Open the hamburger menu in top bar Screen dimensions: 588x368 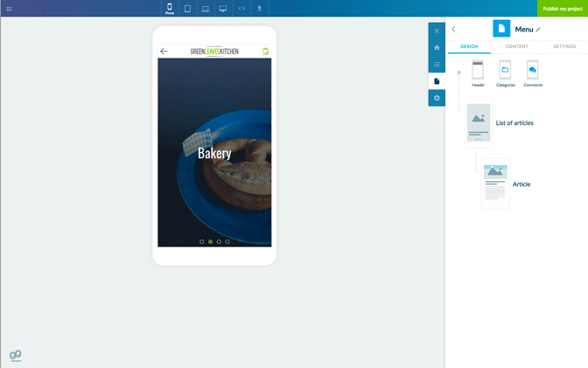9,9
